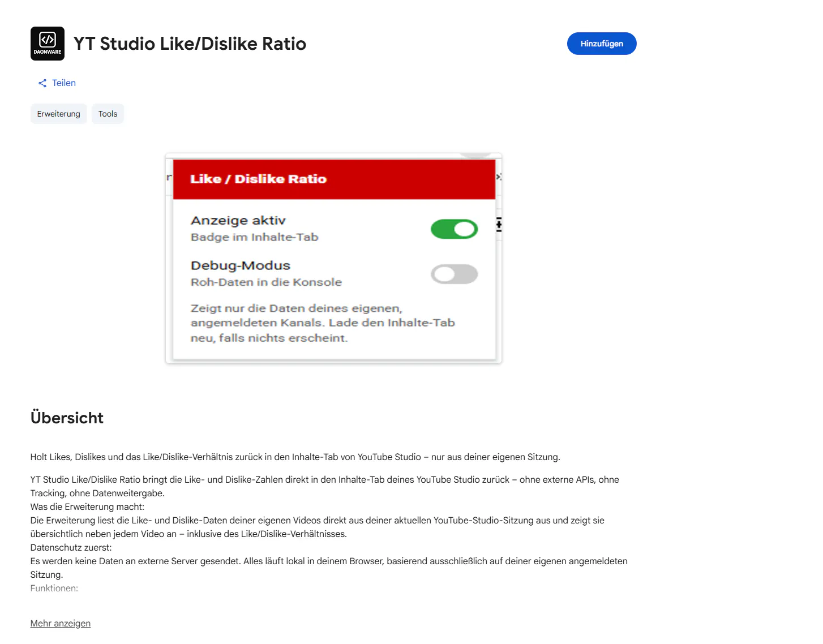This screenshot has width=823, height=644.
Task: Click the 'Datenschutz zuerst:' line
Action: tap(71, 547)
